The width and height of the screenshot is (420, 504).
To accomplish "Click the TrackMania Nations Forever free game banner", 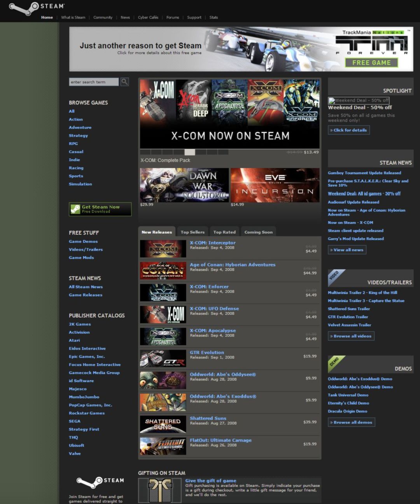I will (x=241, y=49).
